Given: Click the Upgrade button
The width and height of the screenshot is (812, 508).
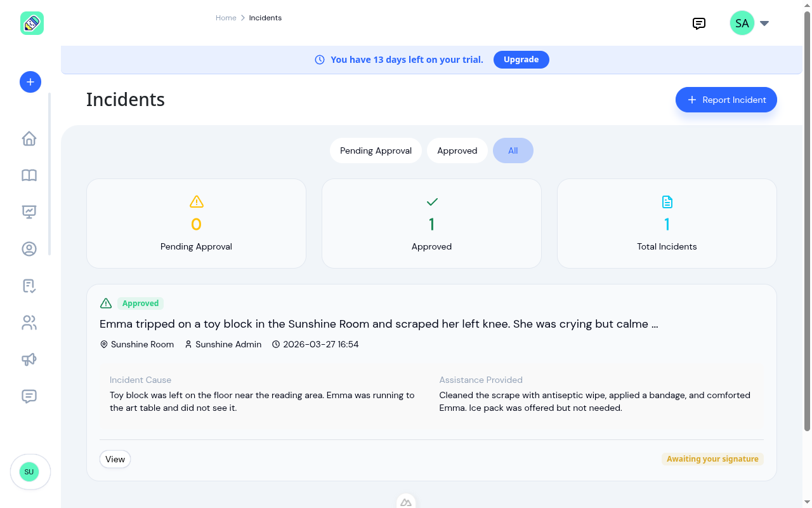Looking at the screenshot, I should click(521, 60).
